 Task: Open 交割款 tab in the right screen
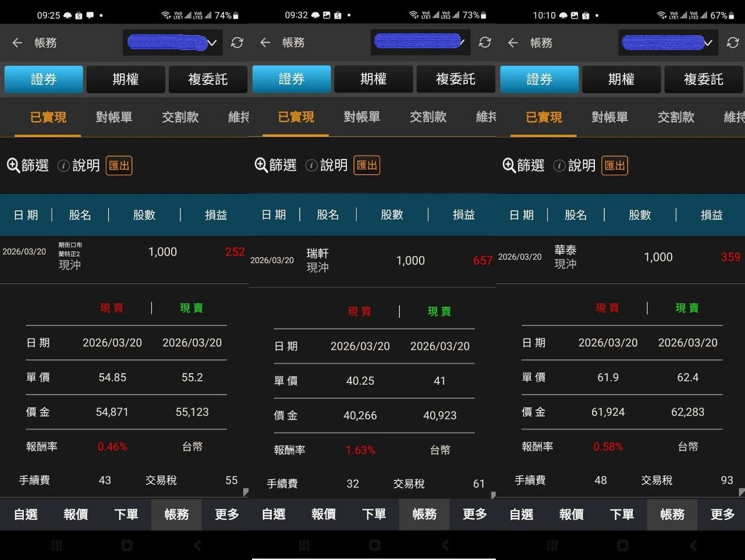pos(676,117)
